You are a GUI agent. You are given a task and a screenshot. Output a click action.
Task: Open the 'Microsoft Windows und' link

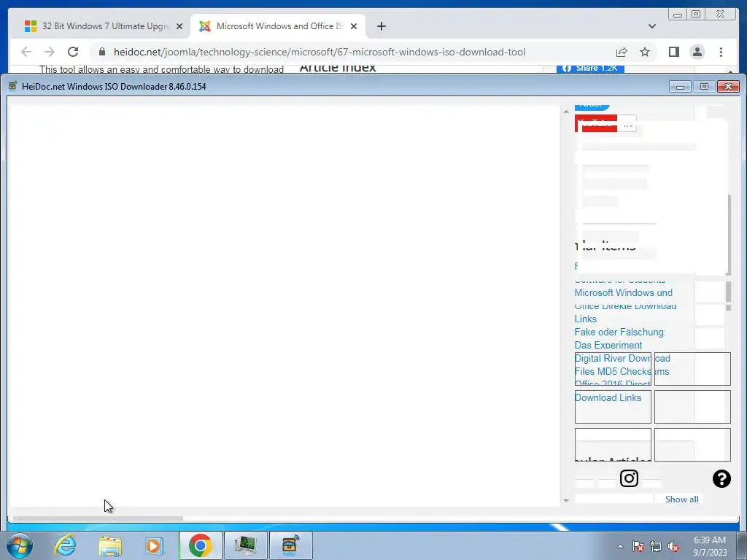point(623,292)
